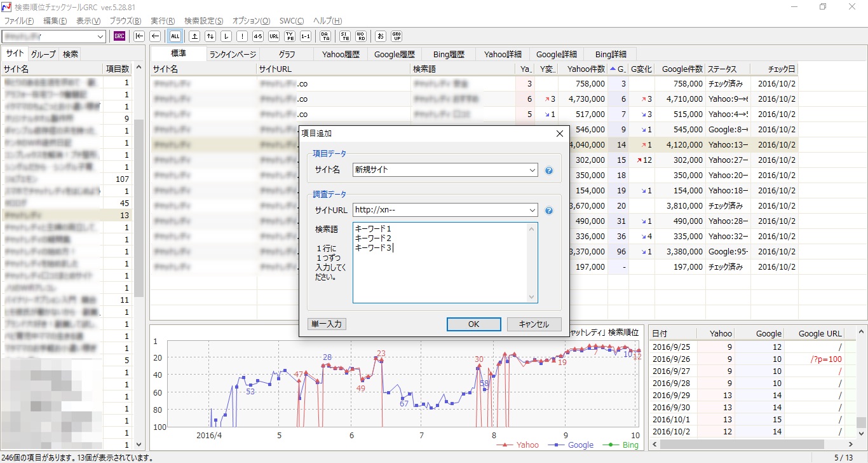Open the サイトURL dropdown in dialog
Viewport: 868px width, 463px height.
coord(532,211)
